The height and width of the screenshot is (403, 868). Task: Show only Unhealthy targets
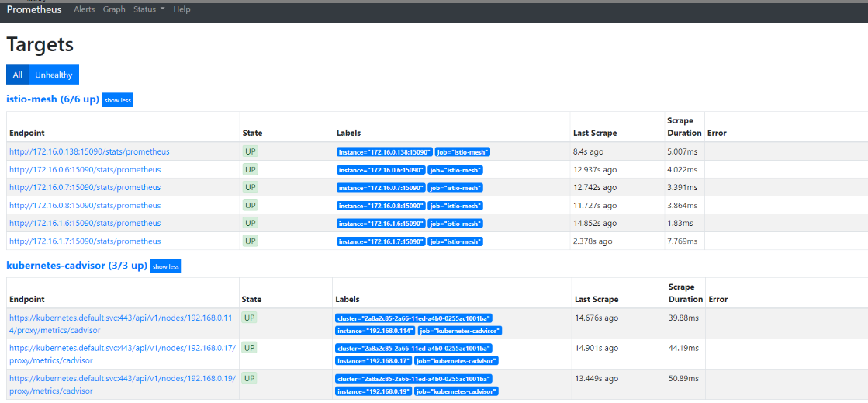point(54,75)
